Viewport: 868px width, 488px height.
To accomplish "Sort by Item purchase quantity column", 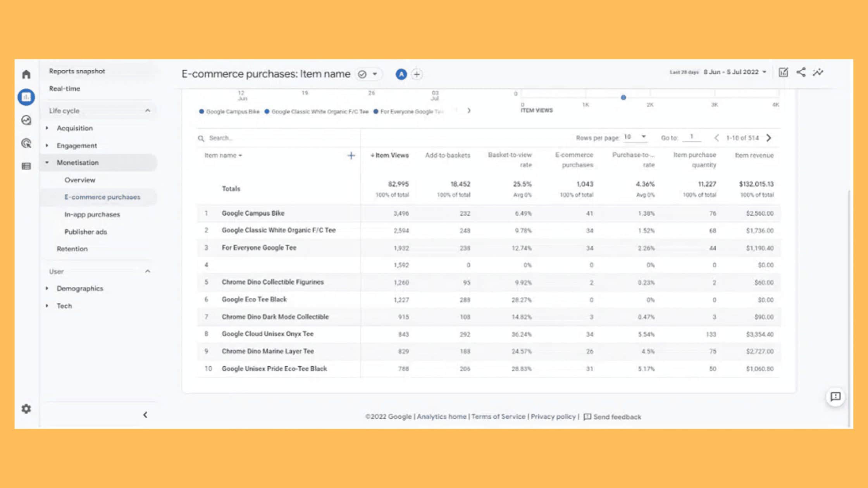I will 694,160.
